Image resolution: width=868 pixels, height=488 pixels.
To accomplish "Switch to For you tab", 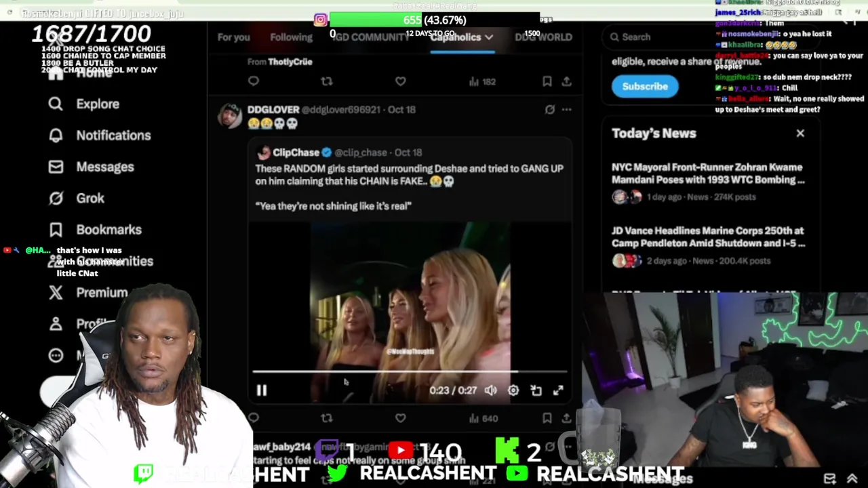I will [234, 37].
